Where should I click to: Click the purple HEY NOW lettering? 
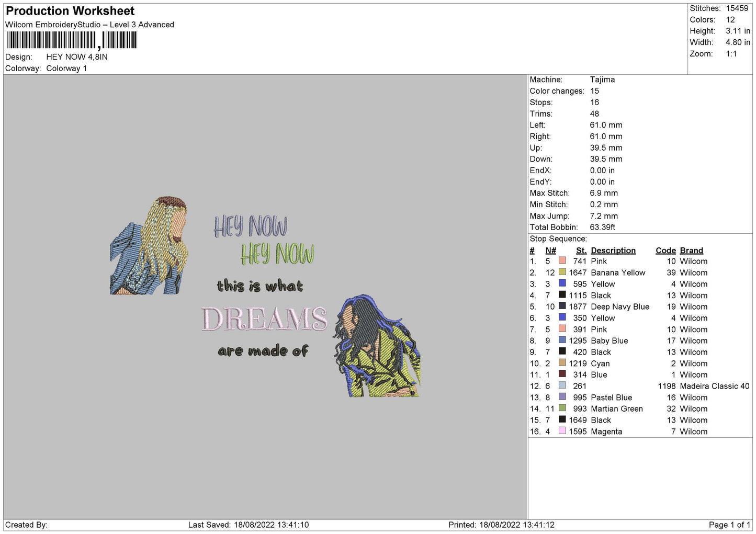coord(250,226)
